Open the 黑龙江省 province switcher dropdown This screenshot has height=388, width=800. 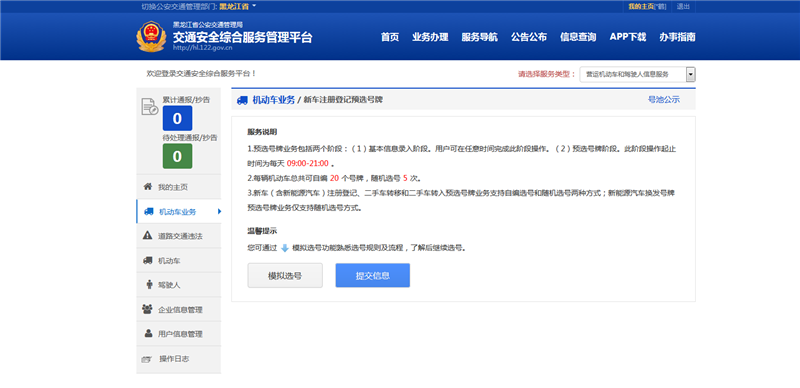[x=237, y=6]
